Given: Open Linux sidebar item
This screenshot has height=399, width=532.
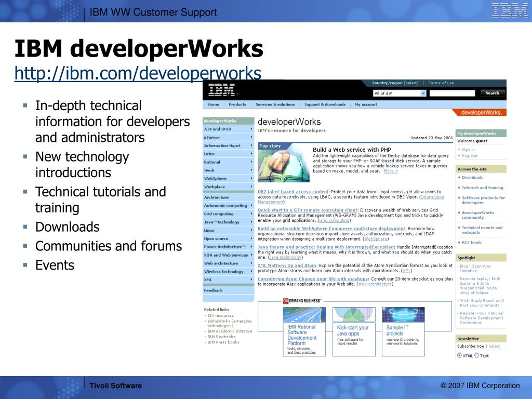Looking at the screenshot, I should (x=229, y=230).
